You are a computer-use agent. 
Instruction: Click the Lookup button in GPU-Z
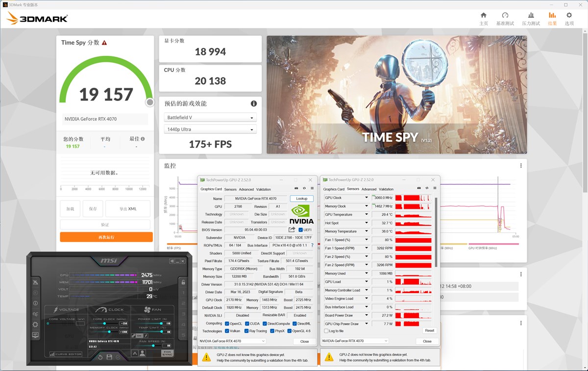click(x=302, y=198)
